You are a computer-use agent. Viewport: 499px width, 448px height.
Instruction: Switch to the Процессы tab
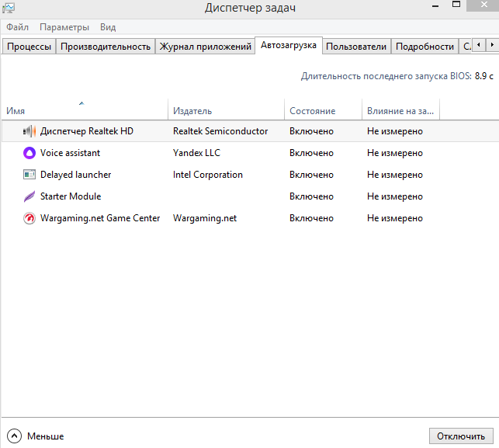pyautogui.click(x=29, y=47)
